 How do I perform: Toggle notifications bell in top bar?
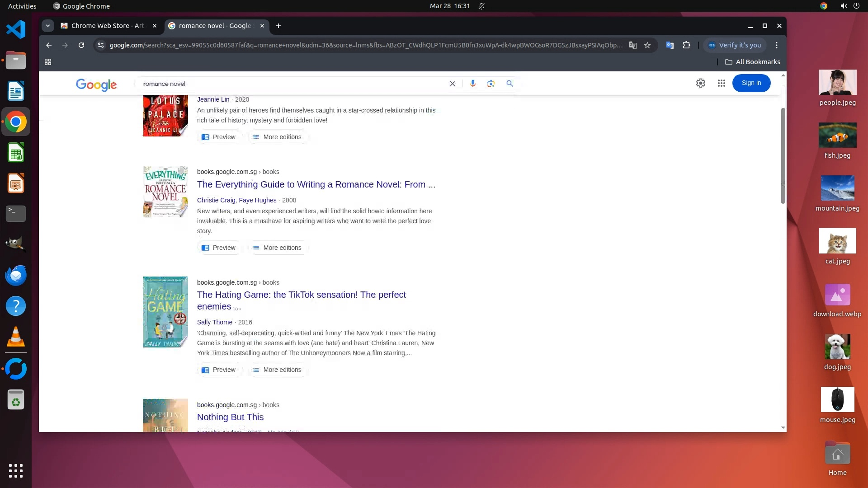click(481, 6)
